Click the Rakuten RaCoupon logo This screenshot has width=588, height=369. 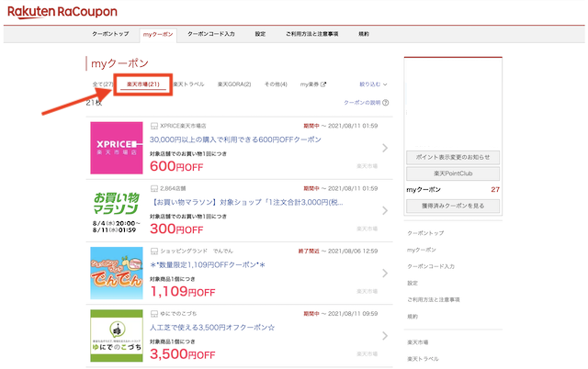click(x=62, y=12)
